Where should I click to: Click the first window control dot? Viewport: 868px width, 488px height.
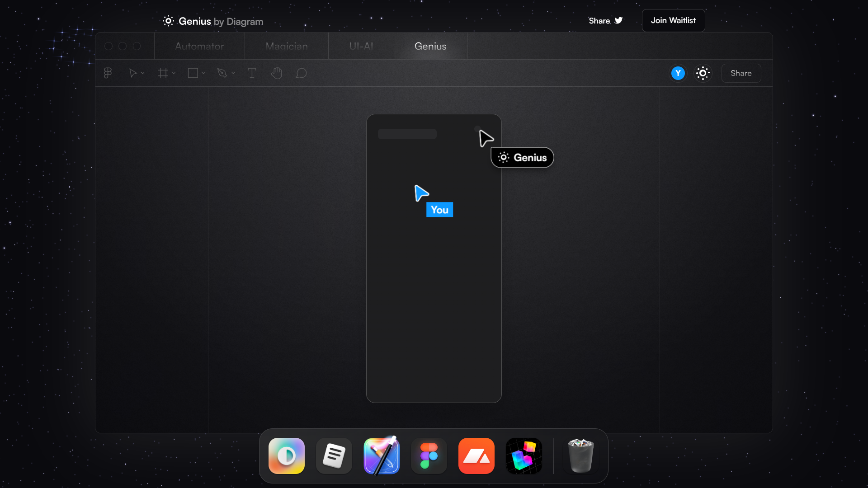tap(108, 46)
